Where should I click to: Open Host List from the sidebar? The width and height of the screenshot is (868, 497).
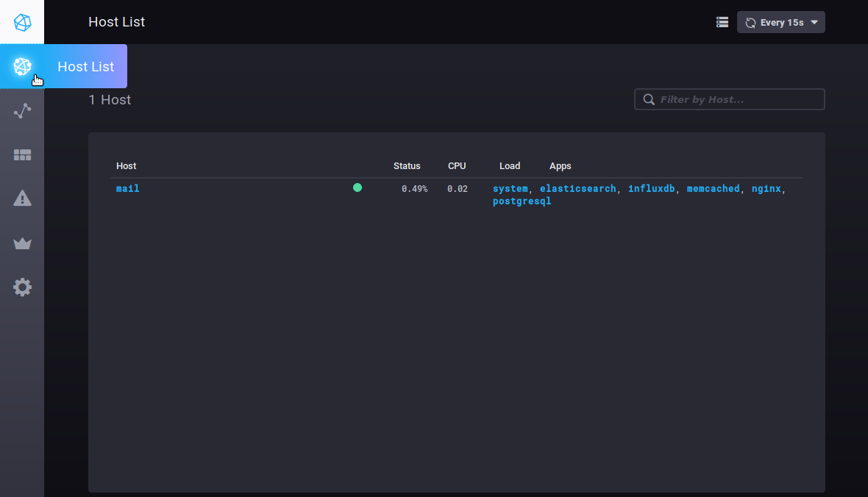22,66
